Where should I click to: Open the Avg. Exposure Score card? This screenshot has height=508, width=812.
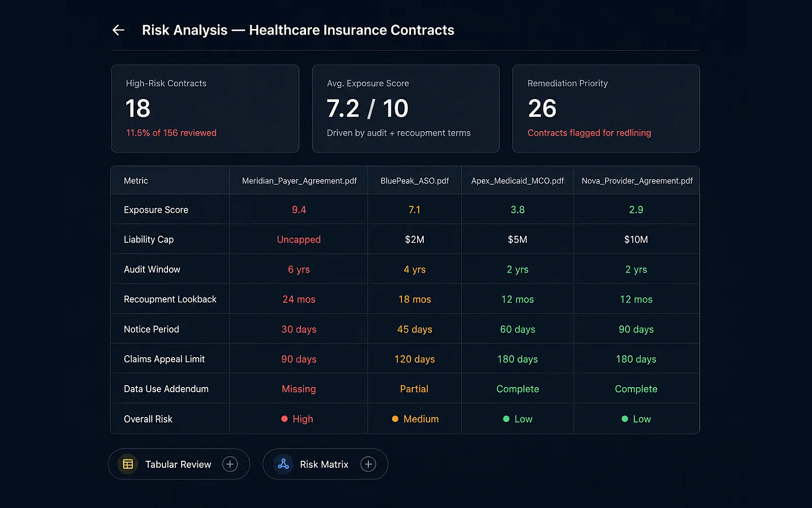405,109
